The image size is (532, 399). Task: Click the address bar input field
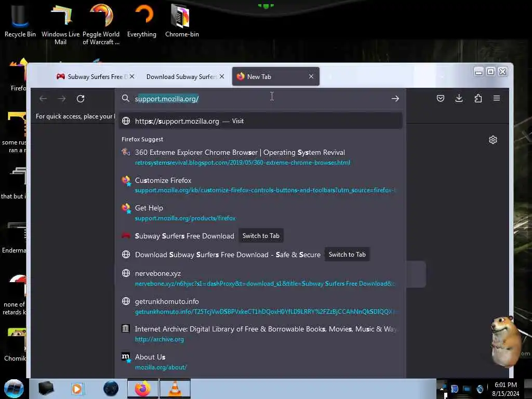[260, 99]
